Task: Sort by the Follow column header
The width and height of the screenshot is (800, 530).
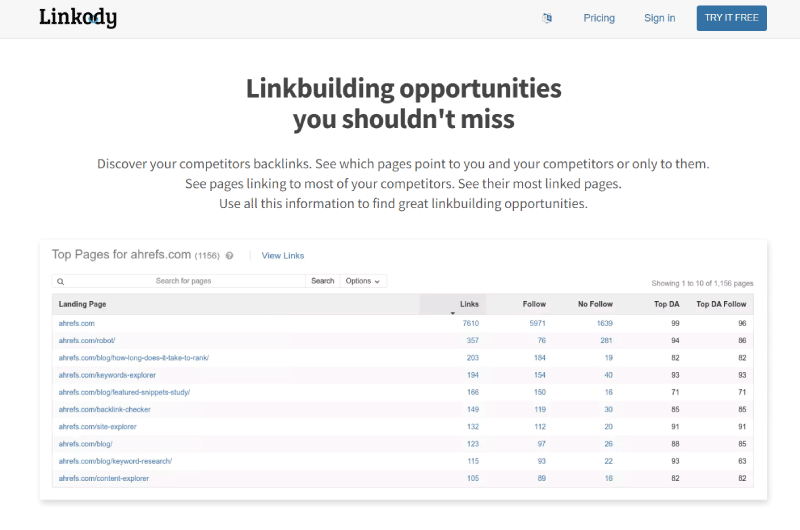Action: [x=534, y=304]
